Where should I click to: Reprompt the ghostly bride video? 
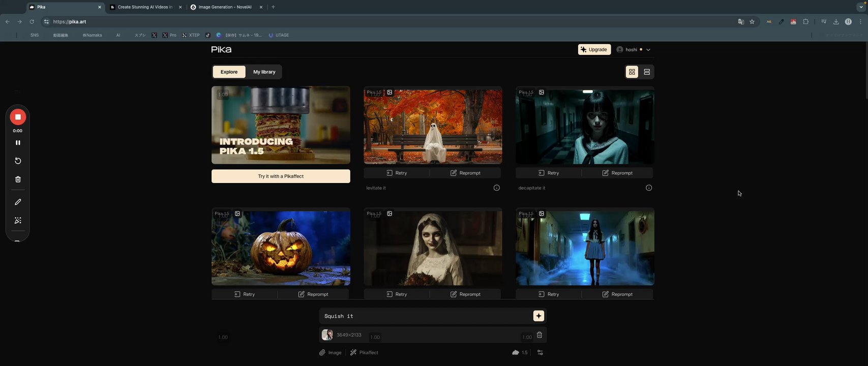point(465,294)
